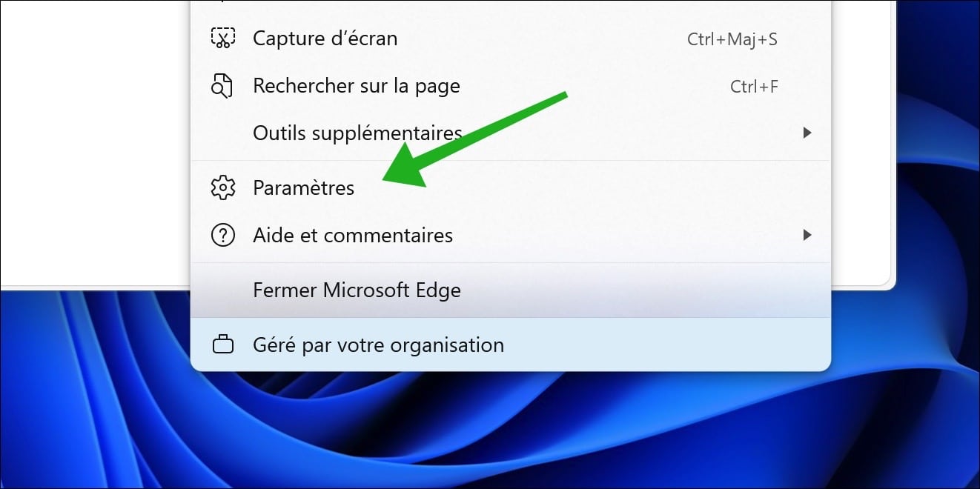The width and height of the screenshot is (980, 489).
Task: Click the blank white page left of menu
Action: [95, 141]
